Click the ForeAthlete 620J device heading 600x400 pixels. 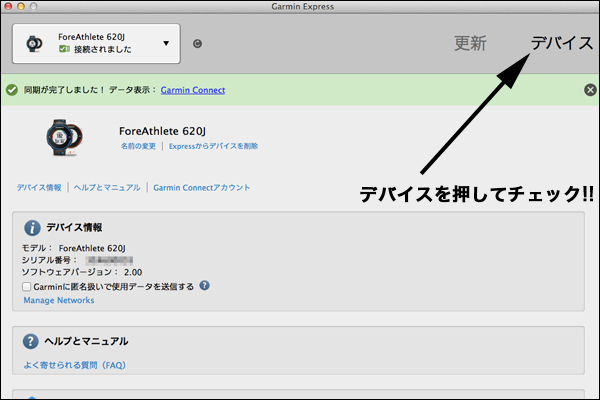[162, 131]
